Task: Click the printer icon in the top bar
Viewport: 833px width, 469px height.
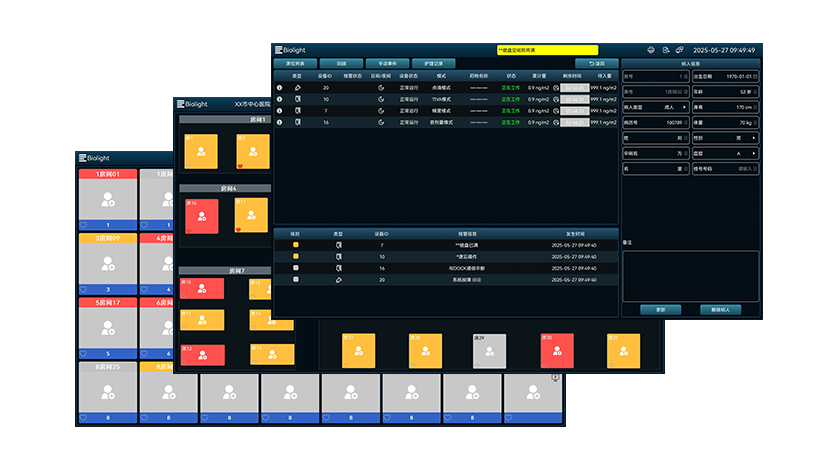Action: coord(651,50)
